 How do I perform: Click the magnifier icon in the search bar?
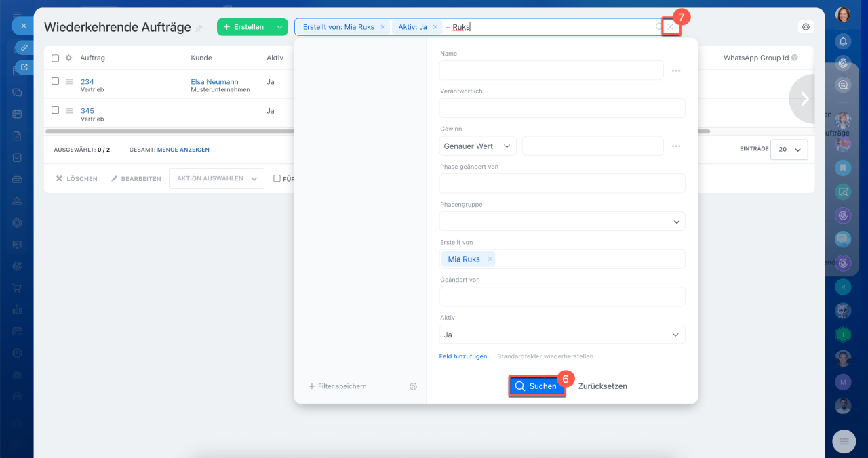click(x=659, y=27)
